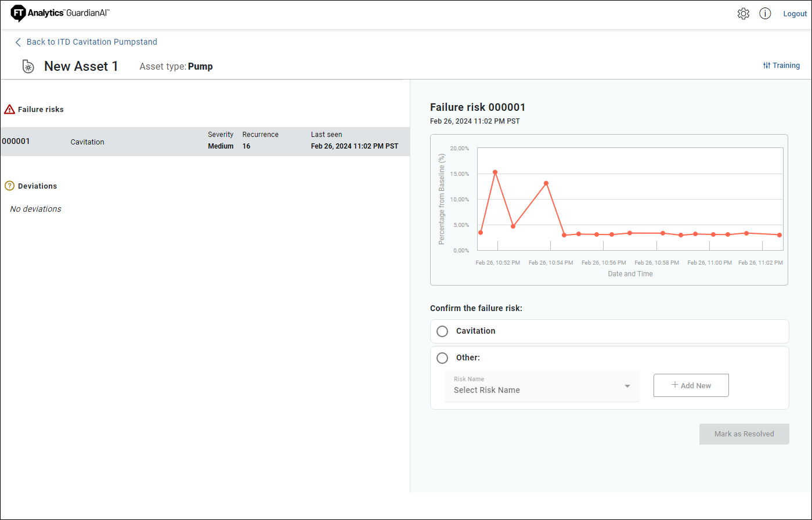Click the FT Analytics GuardianAI logo

[60, 13]
